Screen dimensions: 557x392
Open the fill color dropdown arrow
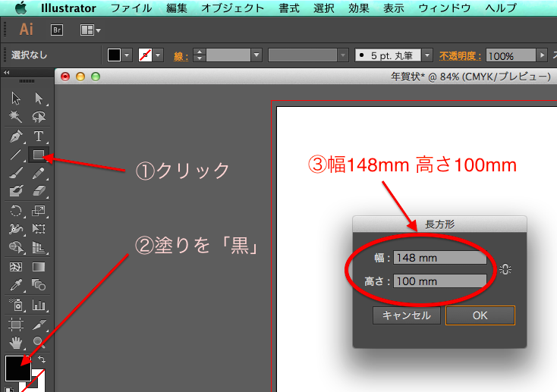tap(127, 55)
